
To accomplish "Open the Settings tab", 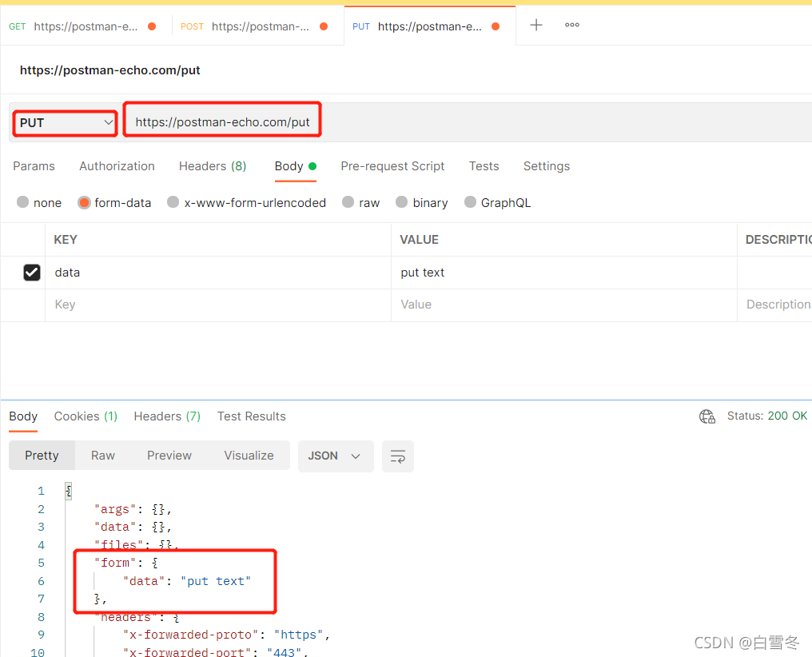I will pyautogui.click(x=547, y=166).
